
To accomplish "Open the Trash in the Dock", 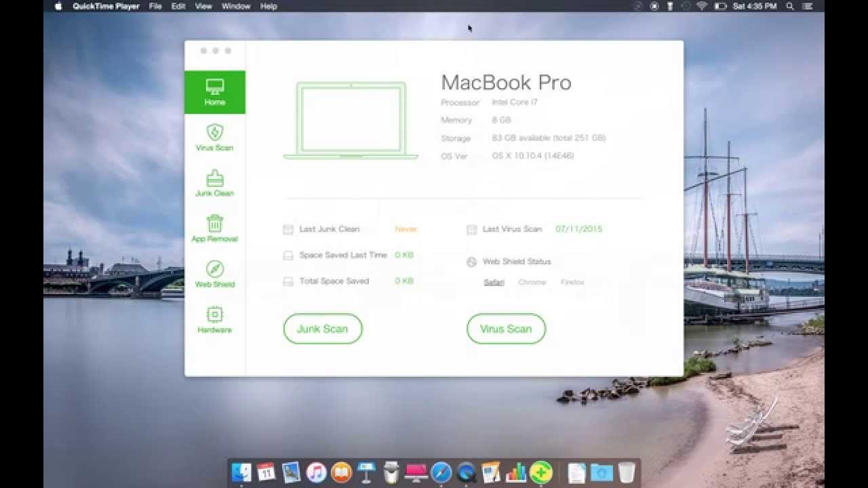I will click(x=627, y=472).
